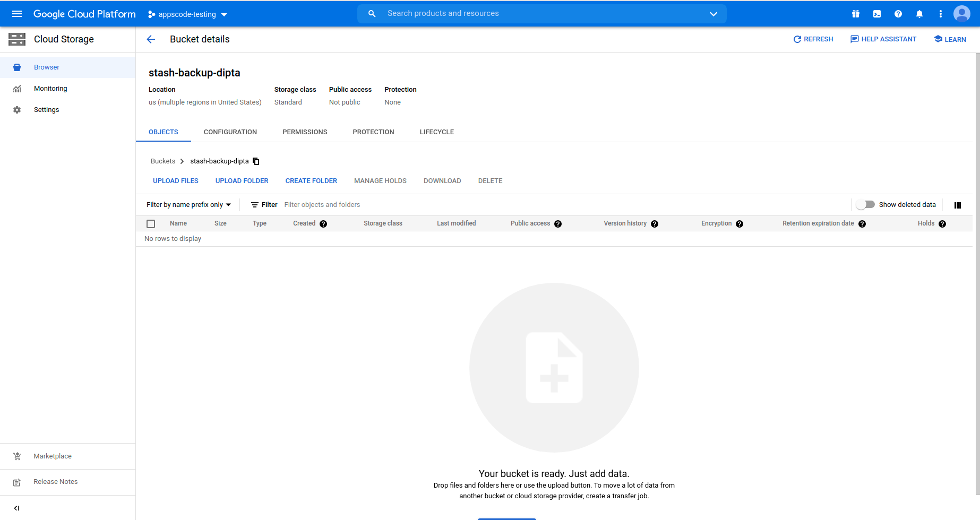Open the main navigation hamburger menu

click(x=17, y=14)
